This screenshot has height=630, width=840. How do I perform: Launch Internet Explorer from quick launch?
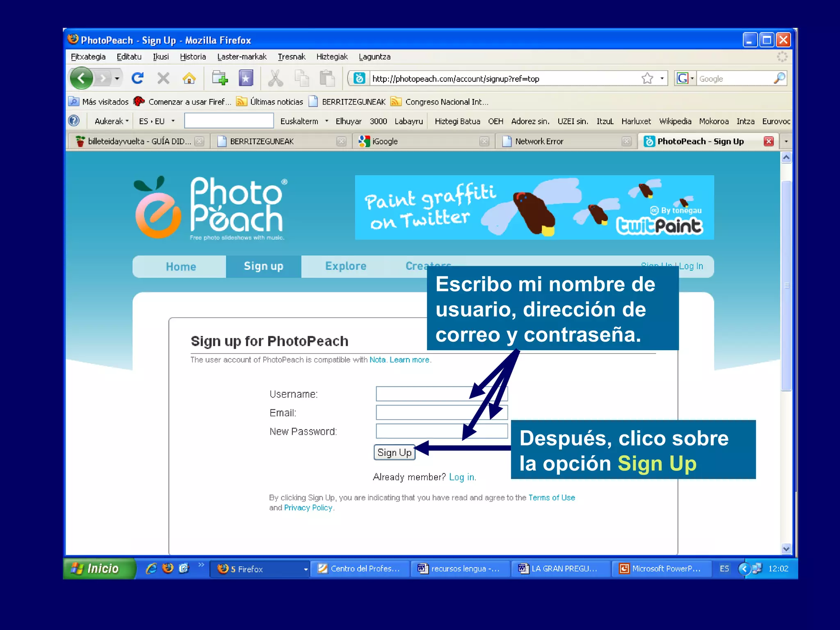click(151, 568)
